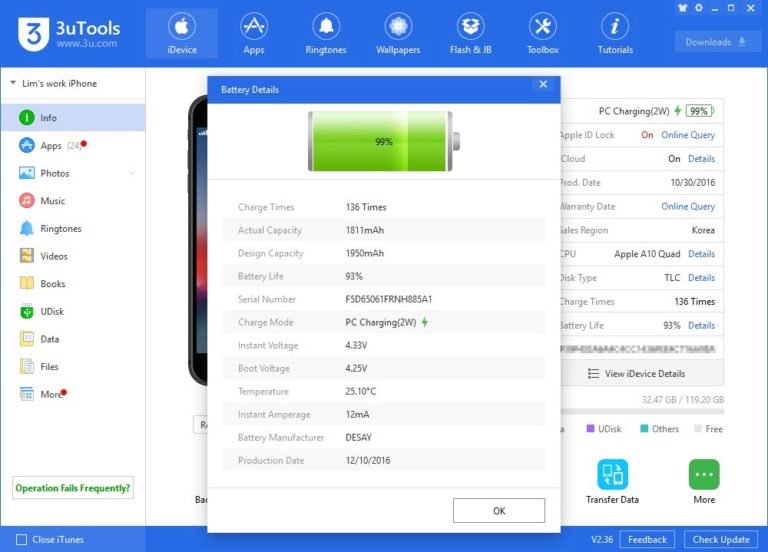This screenshot has height=552, width=768.
Task: Click the Charge Mode PC Charging(2W) value
Action: tap(381, 322)
